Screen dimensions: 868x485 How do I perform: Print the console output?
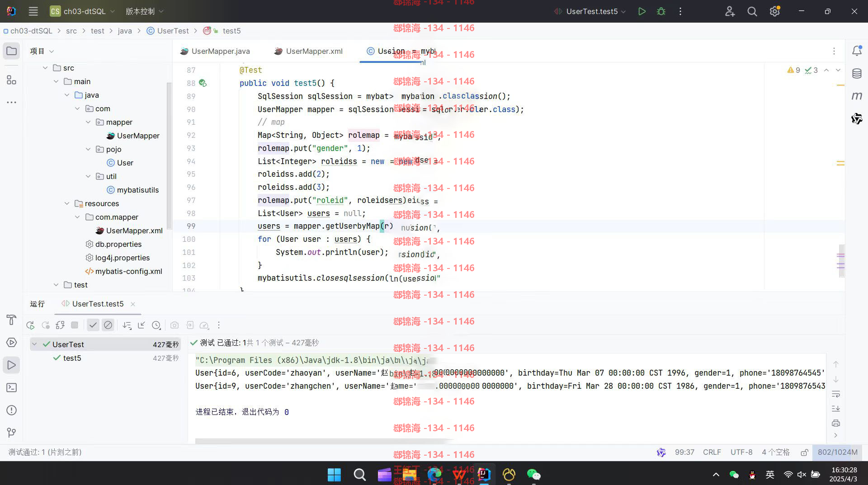pyautogui.click(x=835, y=423)
